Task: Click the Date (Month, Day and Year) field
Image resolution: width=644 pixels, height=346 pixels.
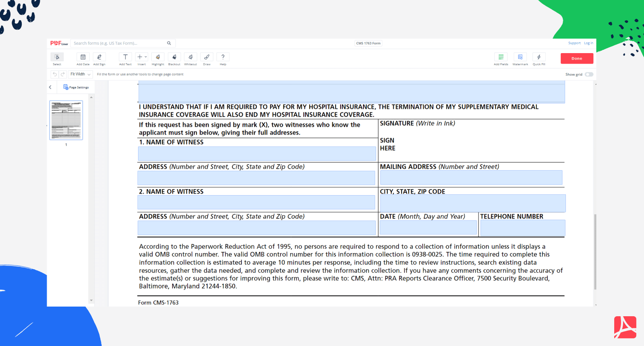Action: tap(428, 227)
